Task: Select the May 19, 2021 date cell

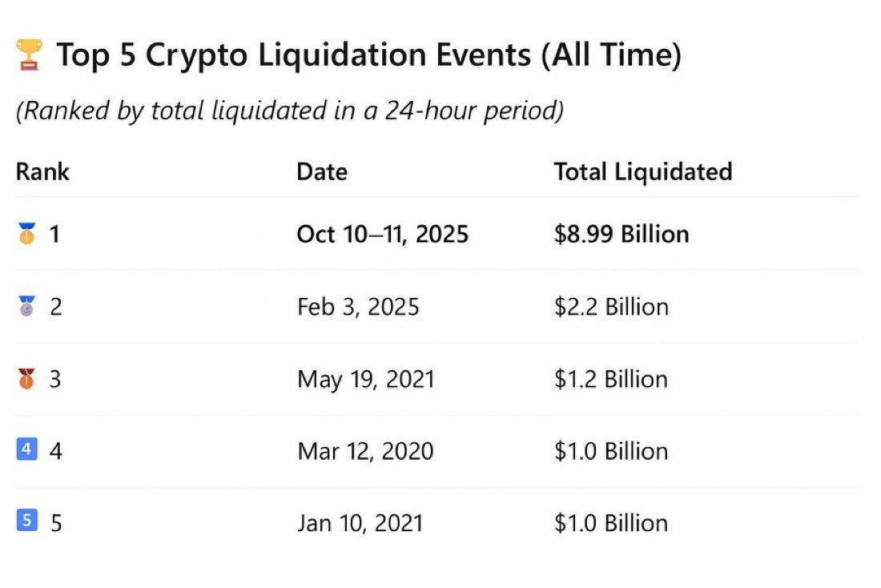Action: [x=366, y=380]
